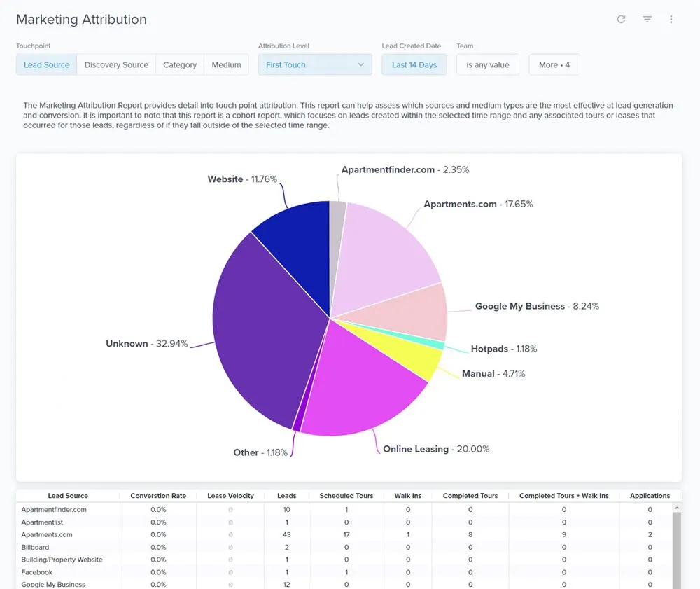The image size is (700, 589).
Task: Select the Medium touchpoint
Action: pyautogui.click(x=226, y=64)
